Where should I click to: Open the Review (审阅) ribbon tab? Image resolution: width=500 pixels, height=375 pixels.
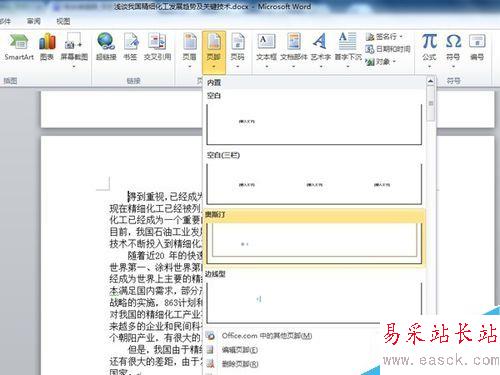click(x=34, y=21)
